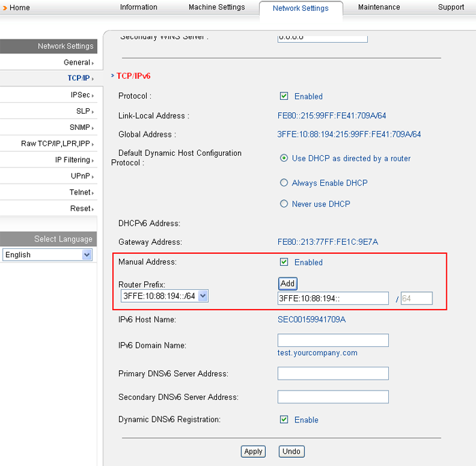Click the Gateway Address value FE80::213:77FF:FE1C:9E7A
This screenshot has height=466, width=476.
(x=328, y=242)
